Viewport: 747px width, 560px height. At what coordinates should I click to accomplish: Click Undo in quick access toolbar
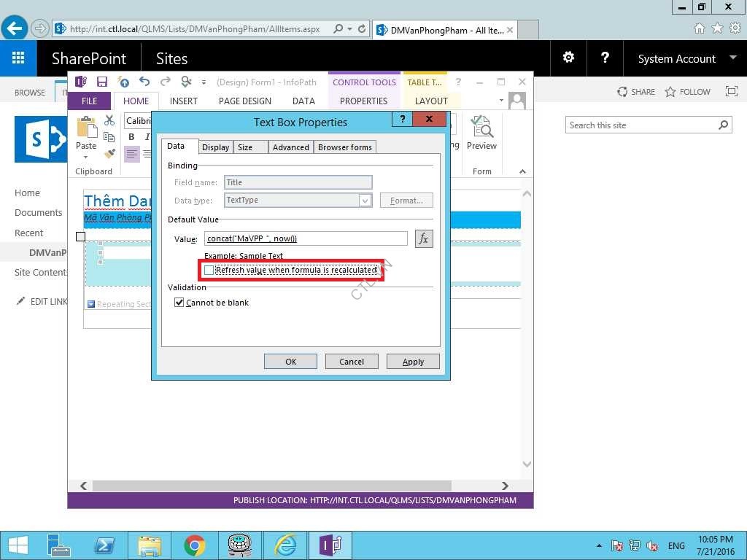click(144, 82)
